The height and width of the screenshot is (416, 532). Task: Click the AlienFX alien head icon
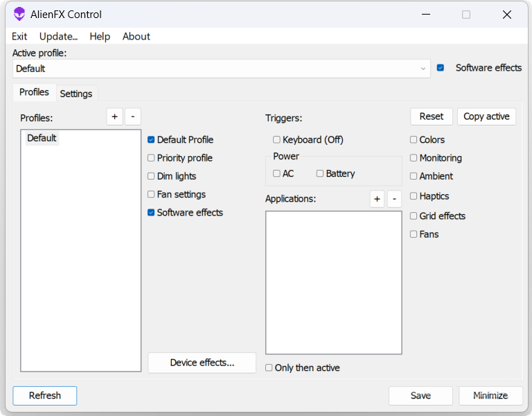tap(19, 15)
